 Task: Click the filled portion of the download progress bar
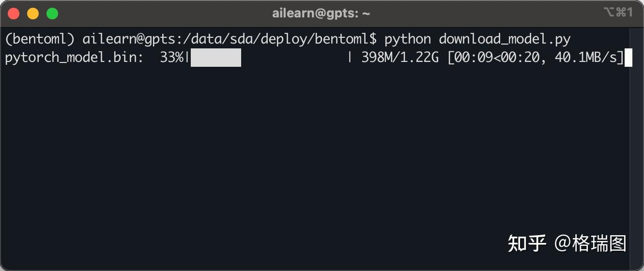click(x=216, y=58)
